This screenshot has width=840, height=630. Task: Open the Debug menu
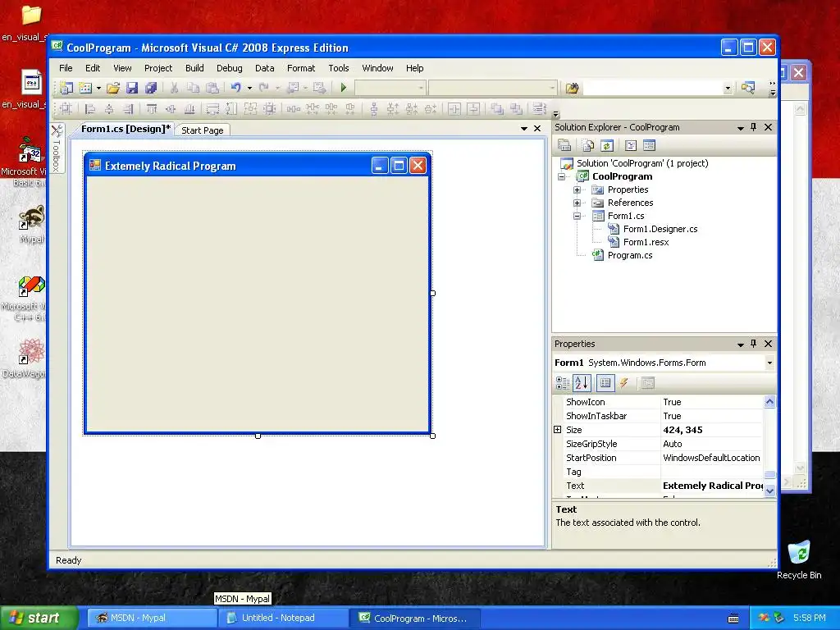tap(230, 68)
